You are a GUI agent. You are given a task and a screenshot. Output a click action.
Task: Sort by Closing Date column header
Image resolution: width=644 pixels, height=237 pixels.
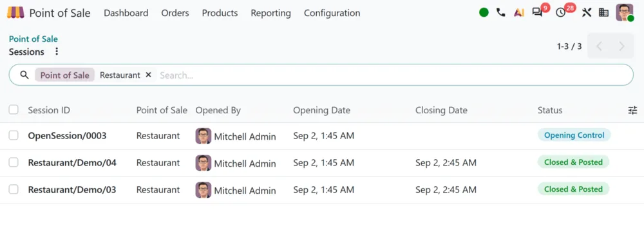point(441,110)
